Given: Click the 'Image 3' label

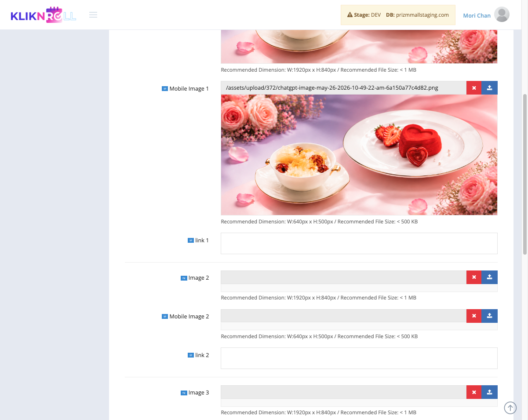Looking at the screenshot, I should click(199, 393).
